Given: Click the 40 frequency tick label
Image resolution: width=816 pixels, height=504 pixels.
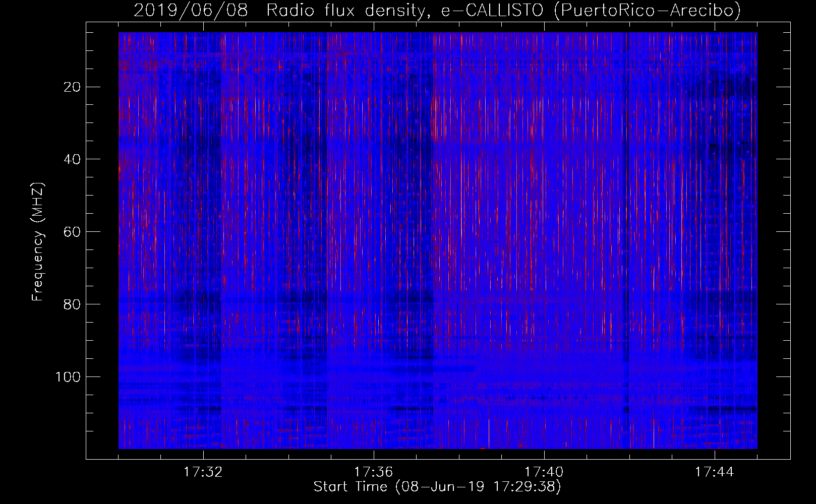Looking at the screenshot, I should 72,160.
